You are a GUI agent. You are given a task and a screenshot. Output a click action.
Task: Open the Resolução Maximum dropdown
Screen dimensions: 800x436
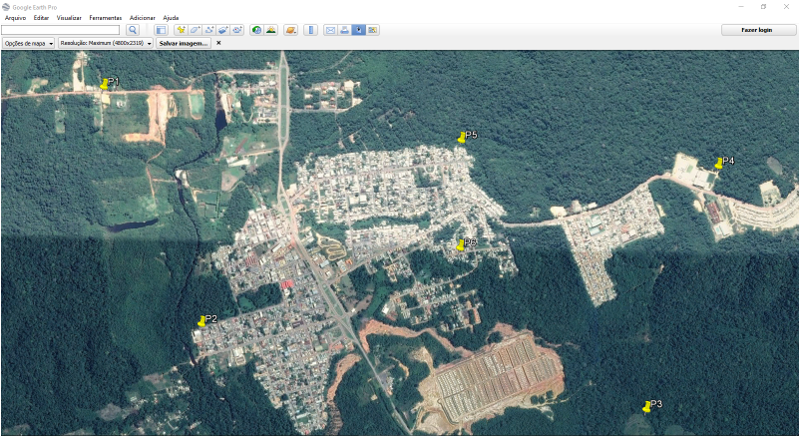click(x=106, y=44)
